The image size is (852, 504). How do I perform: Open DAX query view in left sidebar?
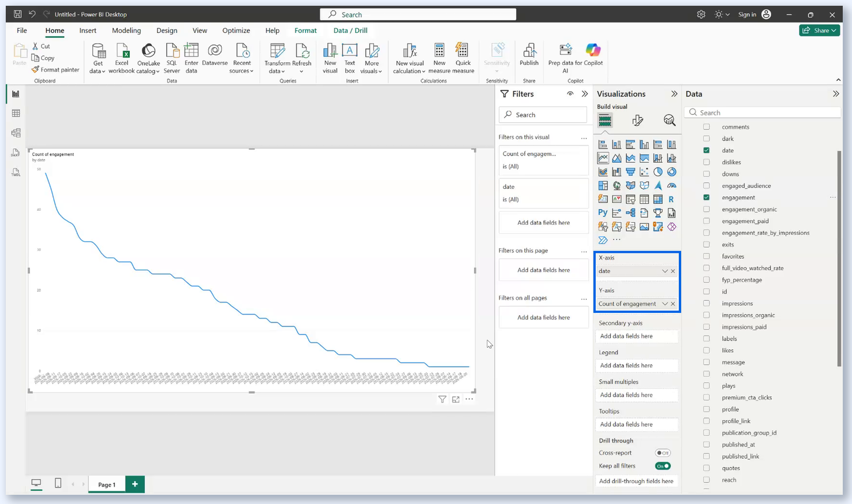point(16,152)
